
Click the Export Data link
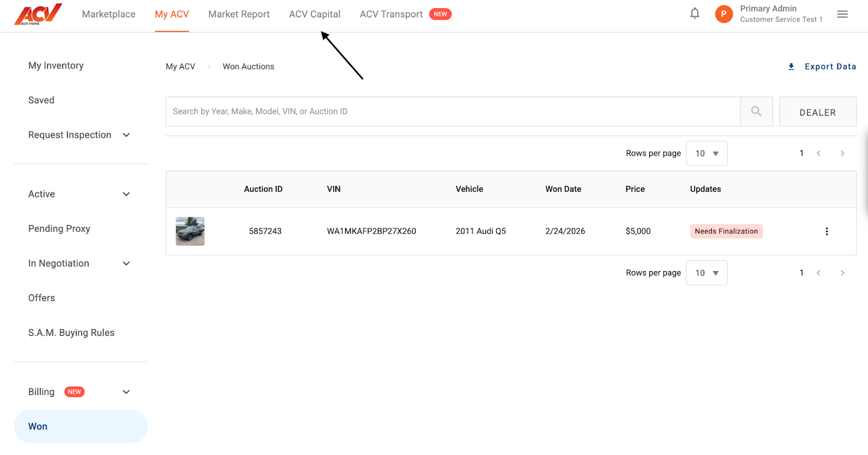(x=830, y=67)
